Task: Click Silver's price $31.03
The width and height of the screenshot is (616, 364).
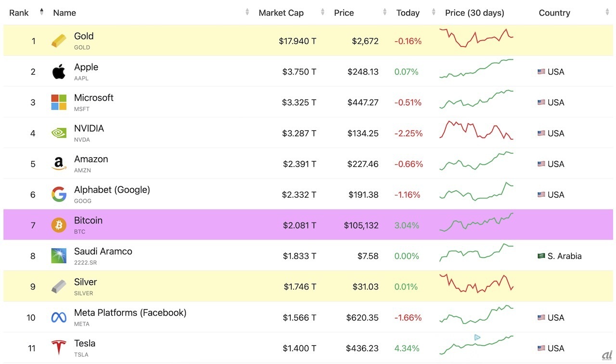Action: (365, 287)
